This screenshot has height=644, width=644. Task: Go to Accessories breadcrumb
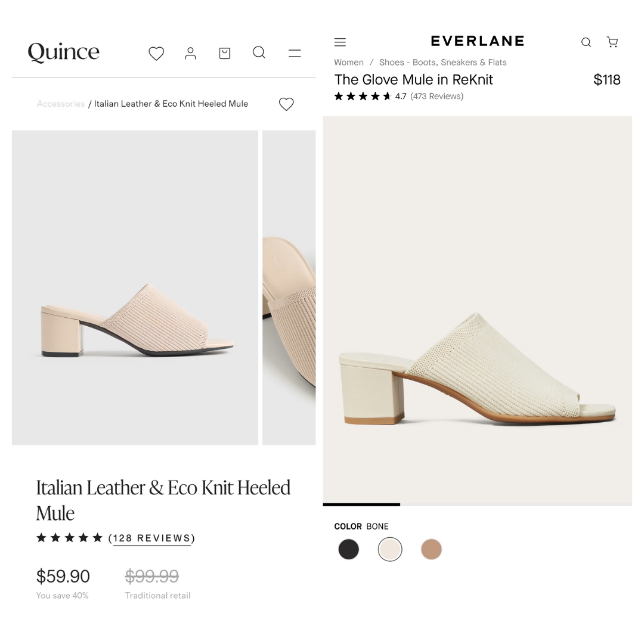[x=61, y=104]
